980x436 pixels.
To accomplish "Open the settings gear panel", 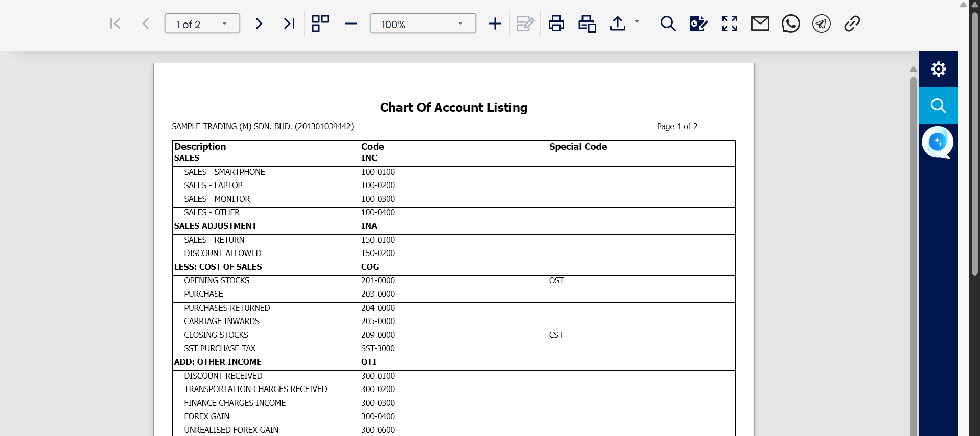I will click(938, 69).
